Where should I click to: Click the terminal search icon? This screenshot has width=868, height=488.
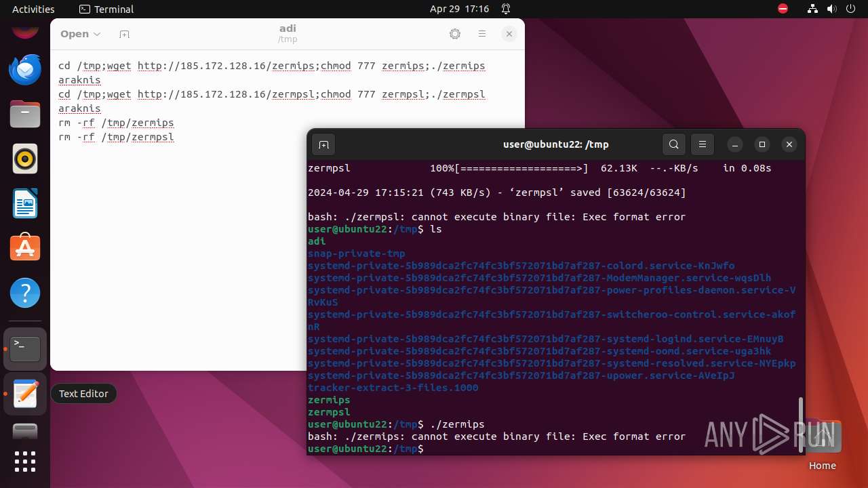(x=673, y=144)
